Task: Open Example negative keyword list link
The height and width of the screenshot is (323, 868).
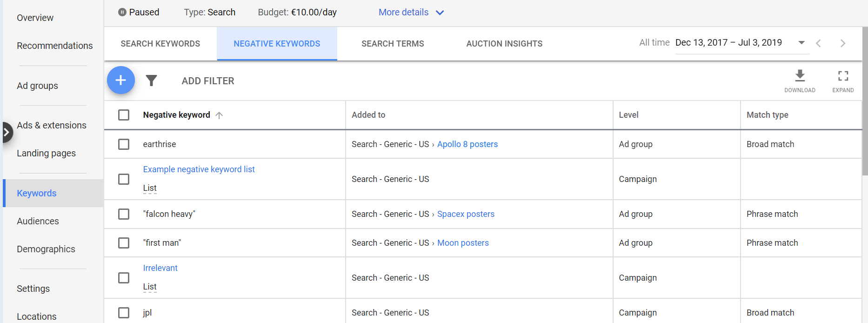Action: pyautogui.click(x=199, y=169)
